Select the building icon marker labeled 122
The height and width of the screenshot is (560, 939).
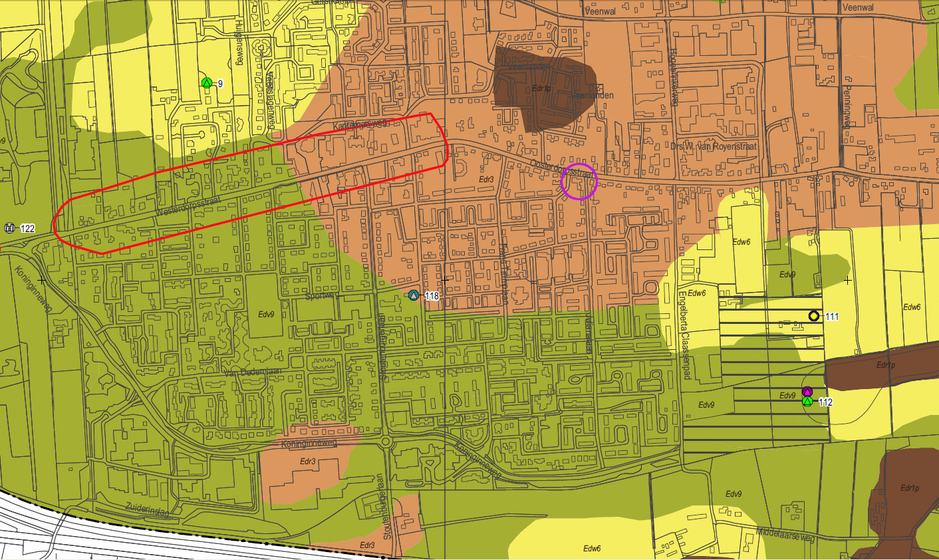click(x=9, y=228)
